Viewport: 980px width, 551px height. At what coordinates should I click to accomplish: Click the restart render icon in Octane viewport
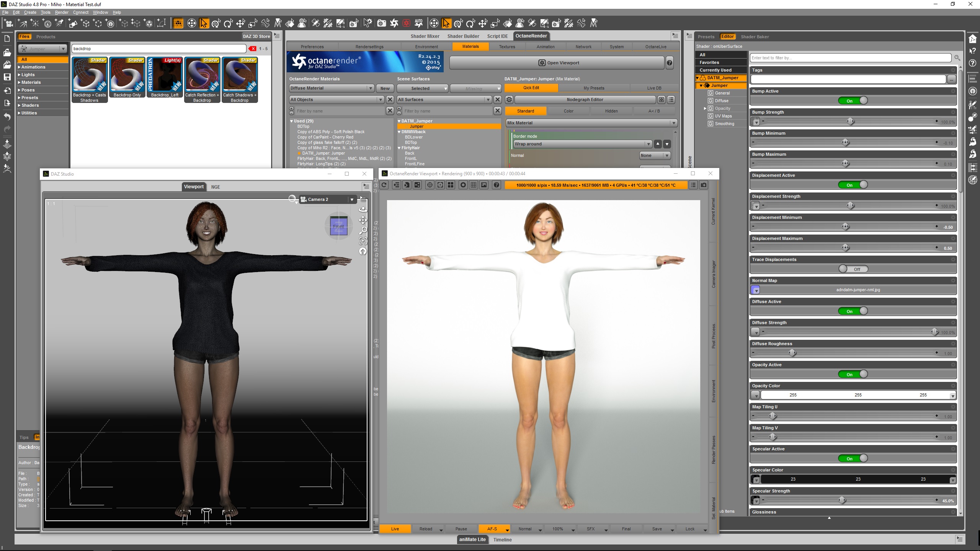tap(384, 185)
